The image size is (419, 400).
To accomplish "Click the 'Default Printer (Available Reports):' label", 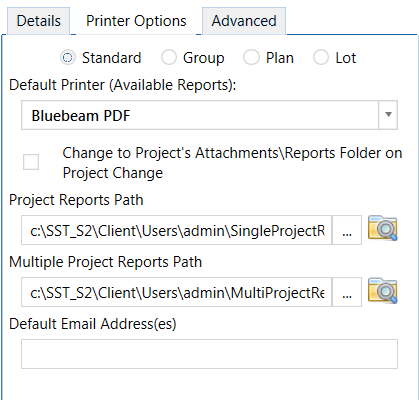I will click(122, 85).
